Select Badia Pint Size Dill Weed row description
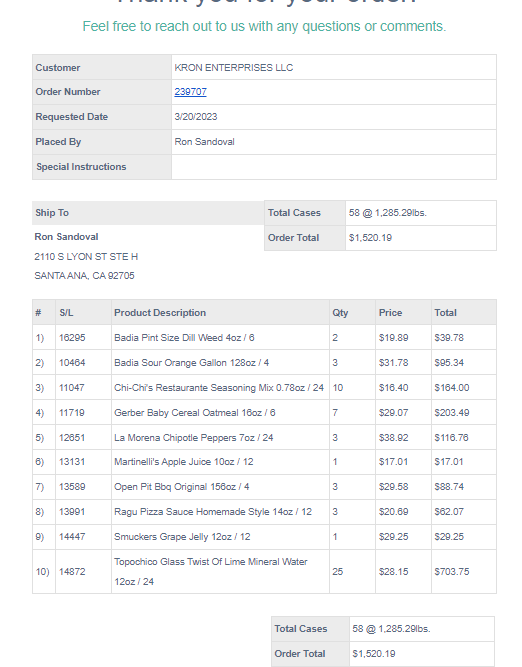The width and height of the screenshot is (522, 667). [184, 338]
